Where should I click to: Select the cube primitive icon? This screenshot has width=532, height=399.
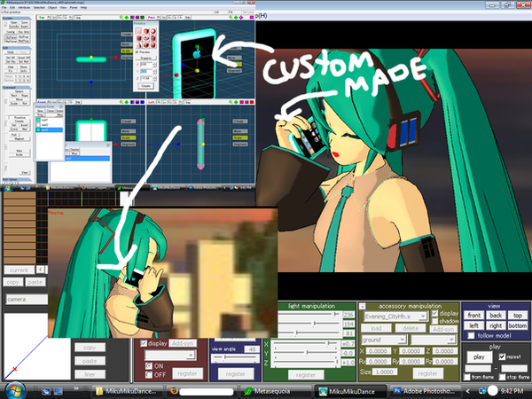[x=146, y=31]
